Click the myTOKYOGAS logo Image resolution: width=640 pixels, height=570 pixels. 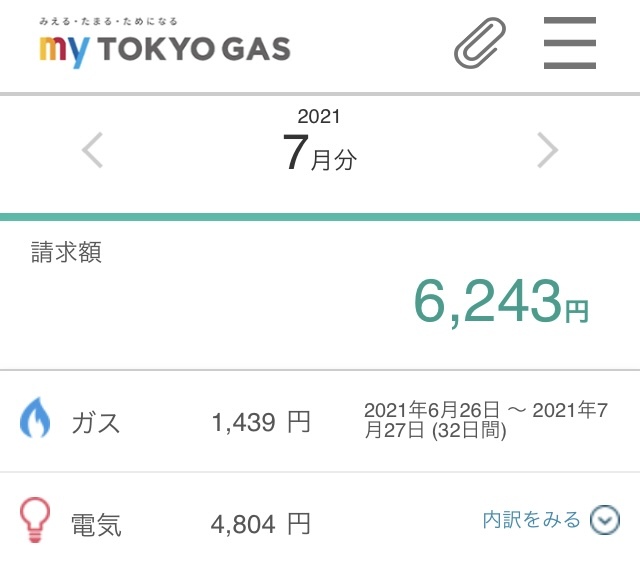pos(165,47)
